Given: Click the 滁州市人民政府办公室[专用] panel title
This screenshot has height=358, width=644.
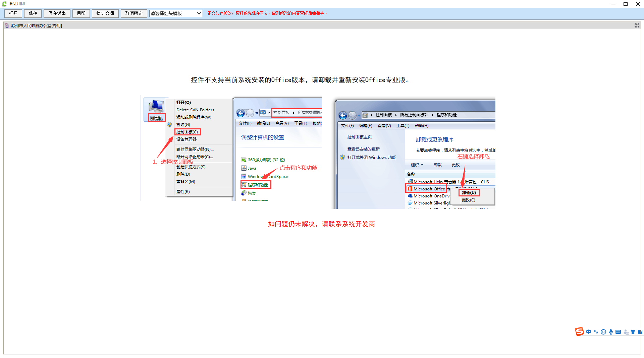Looking at the screenshot, I should pos(37,26).
